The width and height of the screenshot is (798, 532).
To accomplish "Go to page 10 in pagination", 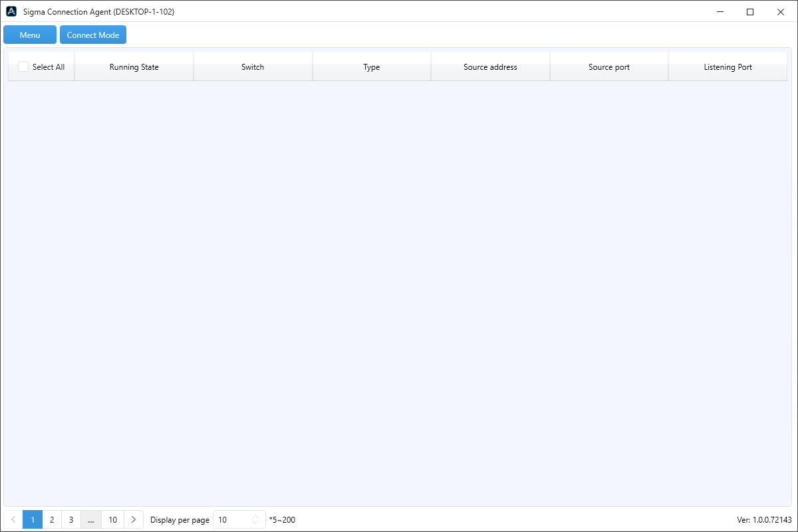I will click(112, 519).
